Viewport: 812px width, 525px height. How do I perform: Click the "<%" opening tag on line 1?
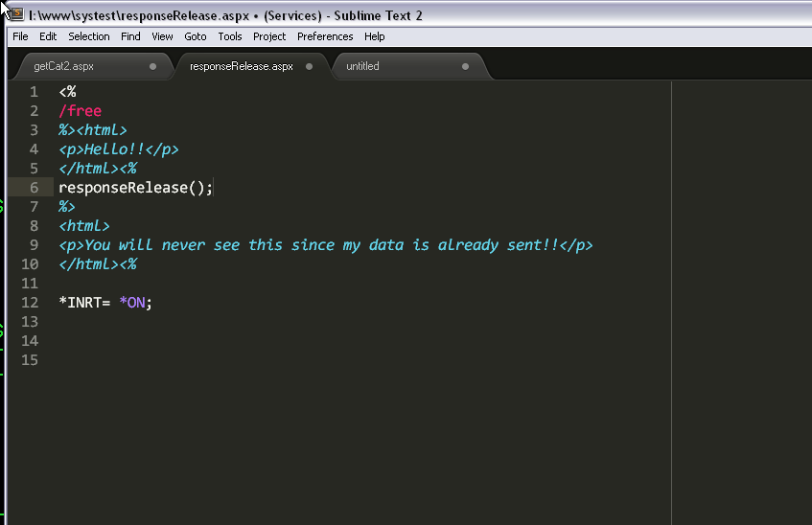[67, 92]
